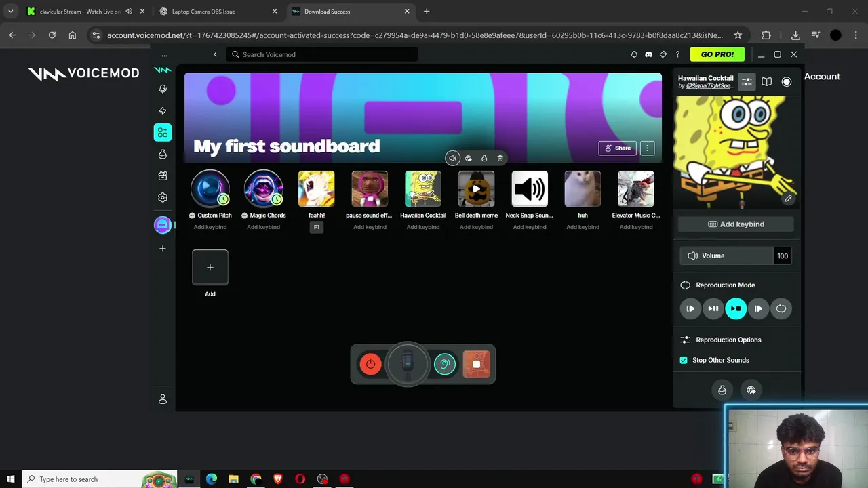
Task: Click the palette icon on soundboard toolbar
Action: (x=468, y=158)
